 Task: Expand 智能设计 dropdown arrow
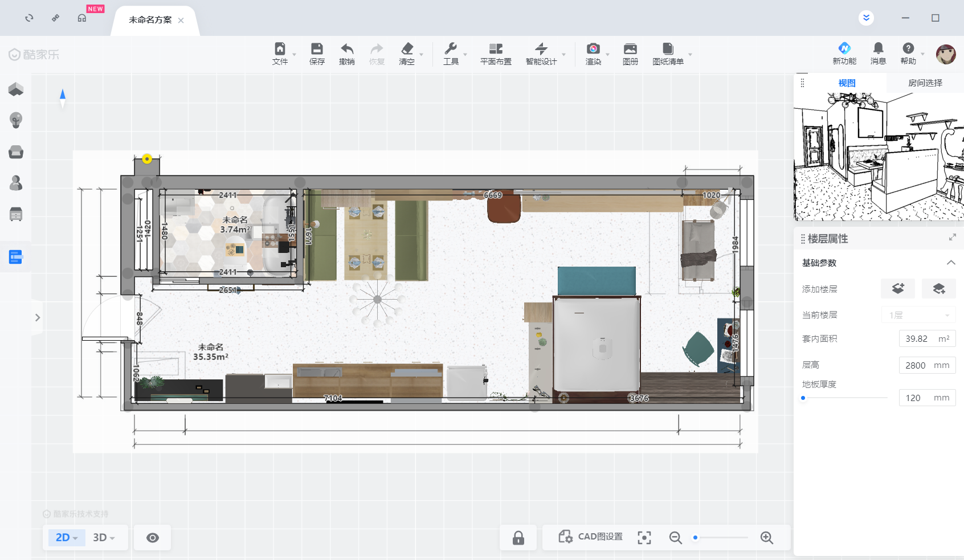click(x=564, y=55)
